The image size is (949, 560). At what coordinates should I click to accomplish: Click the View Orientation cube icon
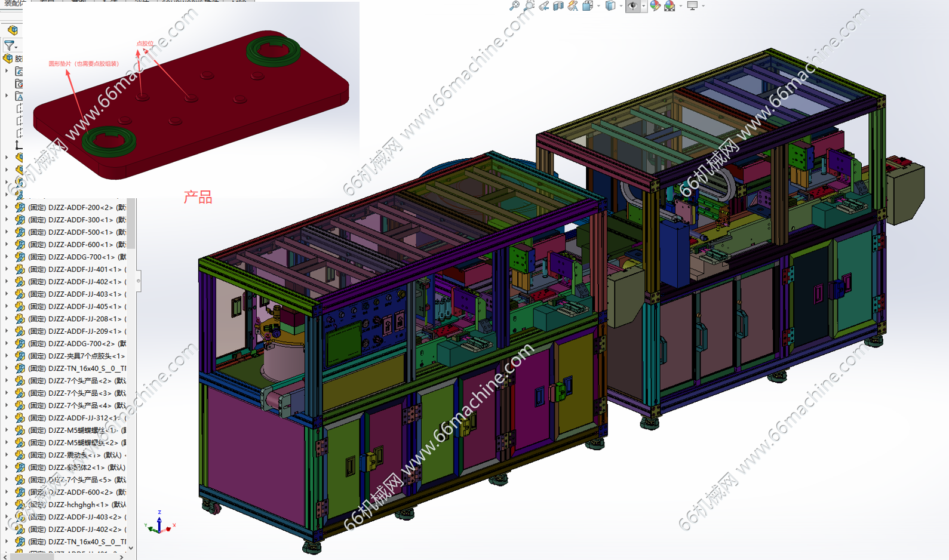[x=588, y=6]
